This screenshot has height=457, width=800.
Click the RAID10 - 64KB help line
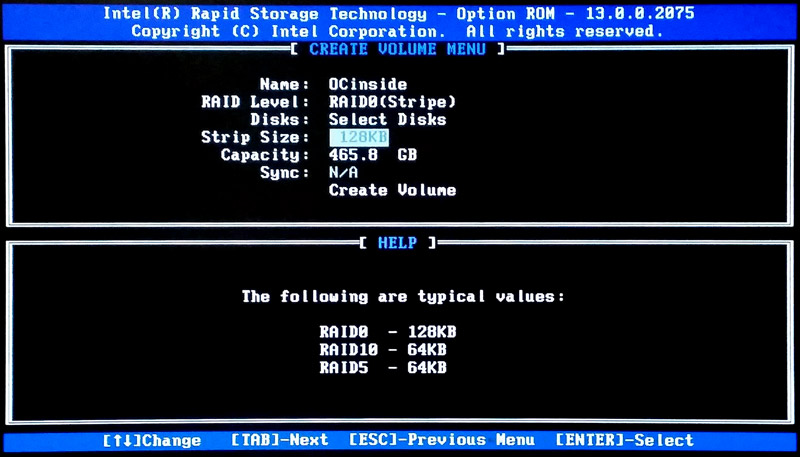[x=383, y=350]
